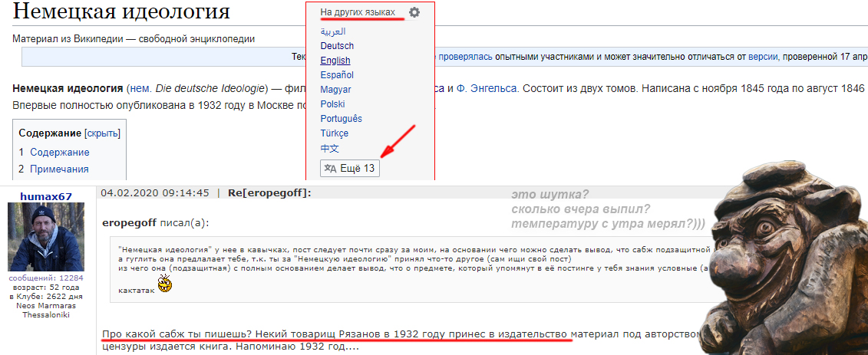The image size is (868, 355).
Task: Click the laughing smiley emoticon
Action: 163,285
